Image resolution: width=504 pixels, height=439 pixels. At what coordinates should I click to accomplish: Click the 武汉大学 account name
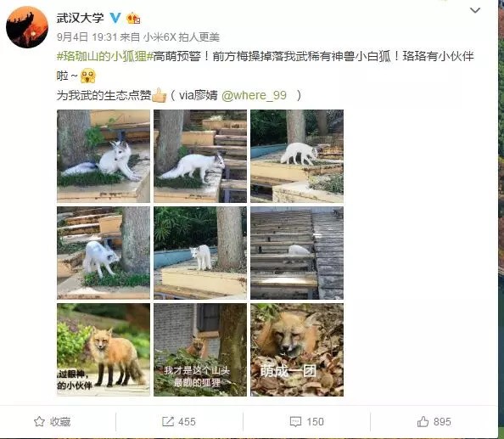(x=80, y=18)
